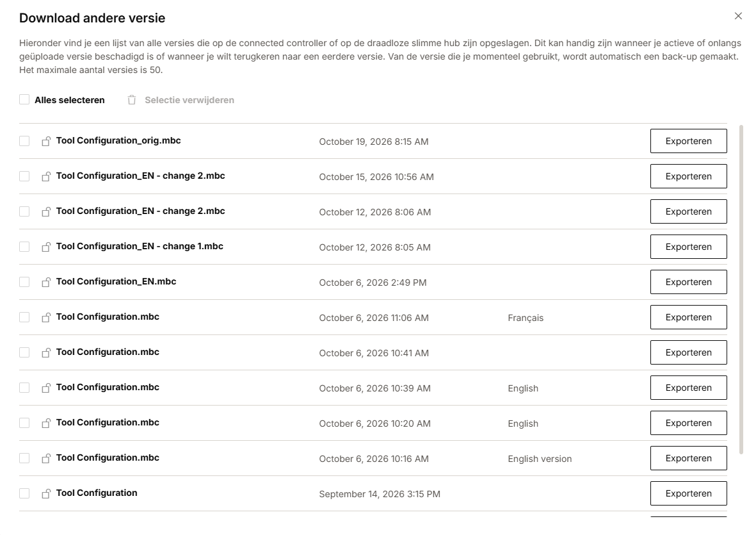Image resolution: width=756 pixels, height=535 pixels.
Task: Export the Tool Configuration_orig.mbc version
Action: click(x=689, y=141)
